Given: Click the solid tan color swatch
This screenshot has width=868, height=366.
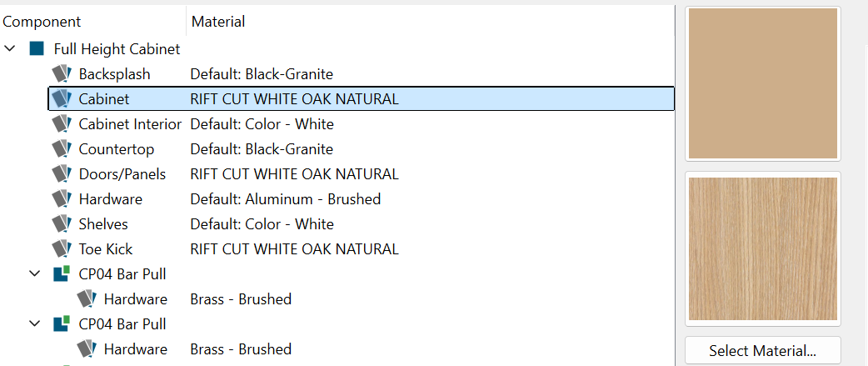Looking at the screenshot, I should [763, 83].
